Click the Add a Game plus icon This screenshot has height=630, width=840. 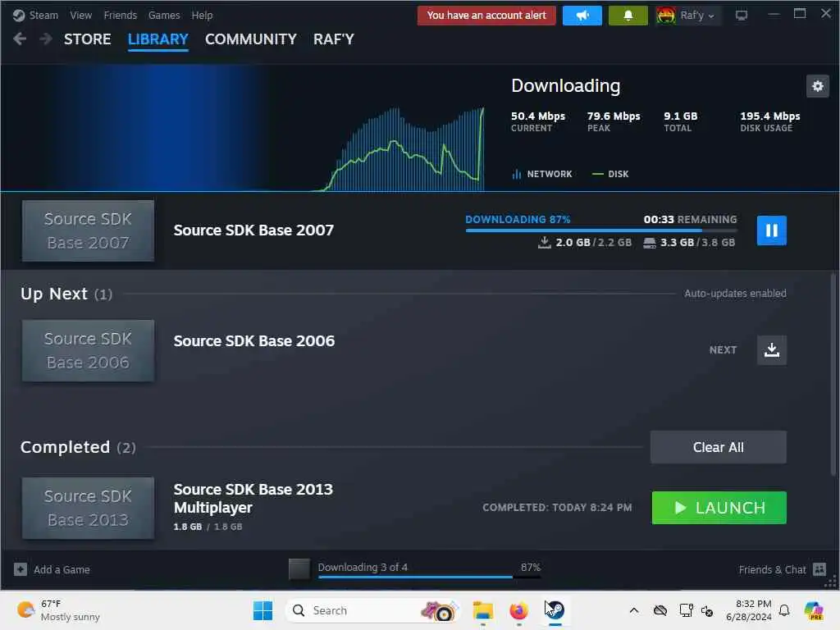point(21,569)
